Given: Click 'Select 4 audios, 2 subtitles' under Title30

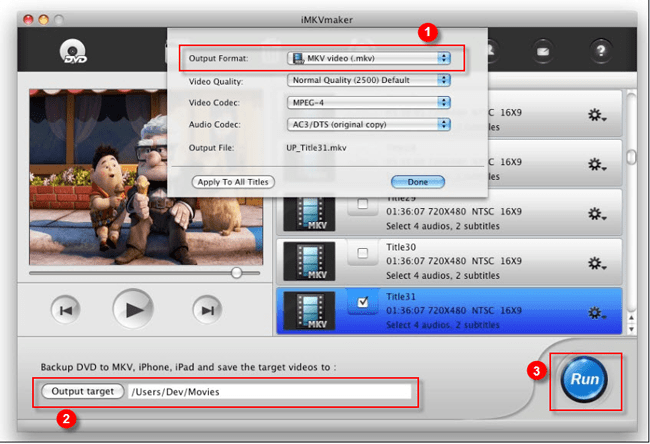Looking at the screenshot, I should (443, 275).
